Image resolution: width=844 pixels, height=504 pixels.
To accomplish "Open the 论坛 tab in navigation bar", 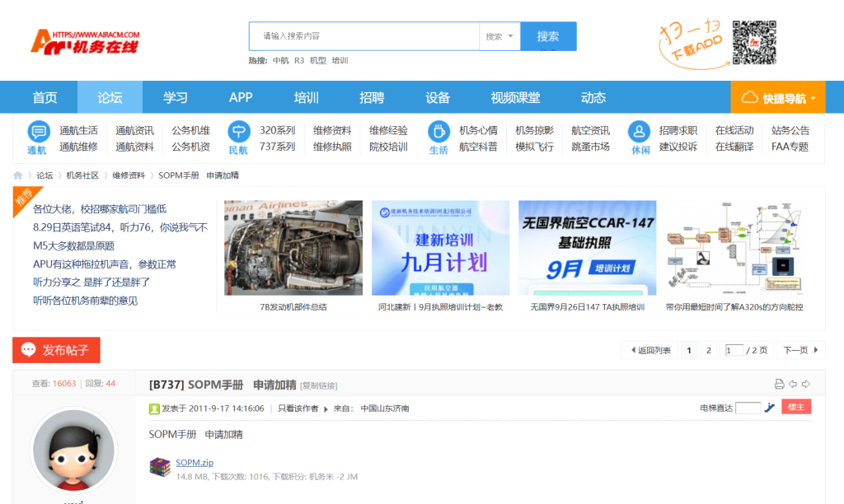I will click(110, 98).
